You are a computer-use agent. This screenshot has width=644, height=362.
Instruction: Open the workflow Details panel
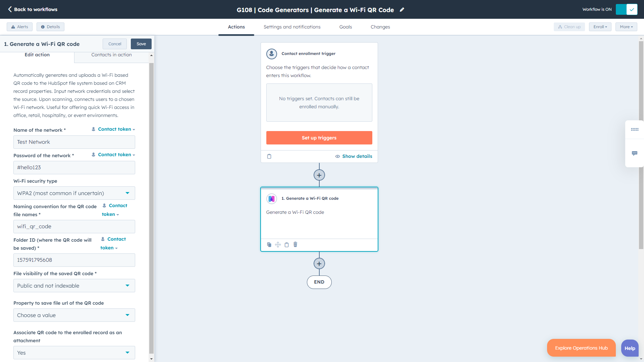pyautogui.click(x=50, y=27)
